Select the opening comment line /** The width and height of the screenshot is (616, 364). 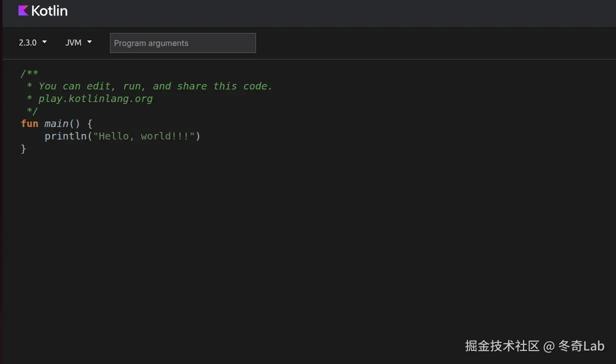coord(29,73)
